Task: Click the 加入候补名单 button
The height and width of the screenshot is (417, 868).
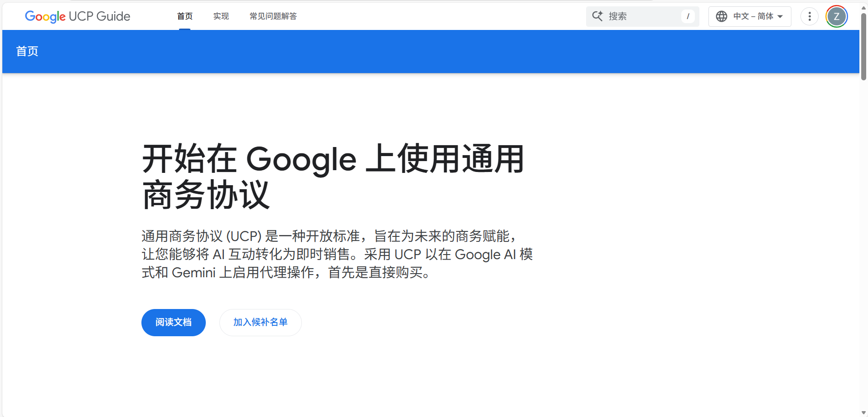Action: (x=261, y=323)
